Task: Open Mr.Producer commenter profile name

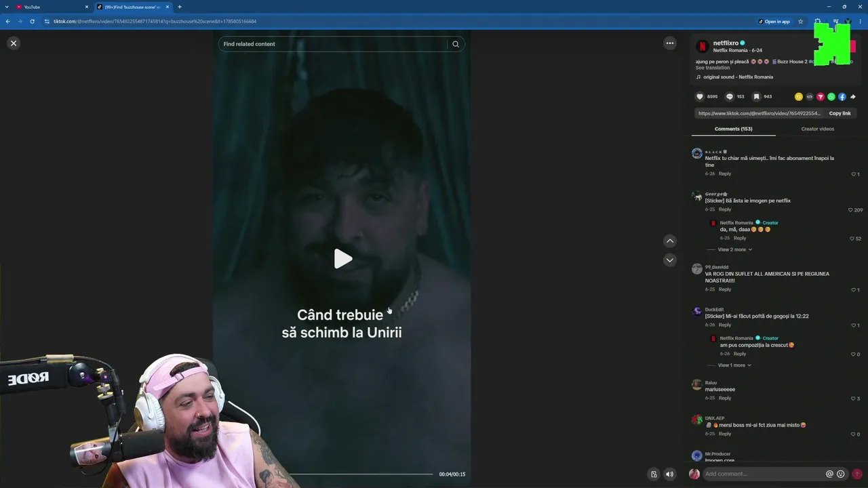Action: (x=717, y=454)
